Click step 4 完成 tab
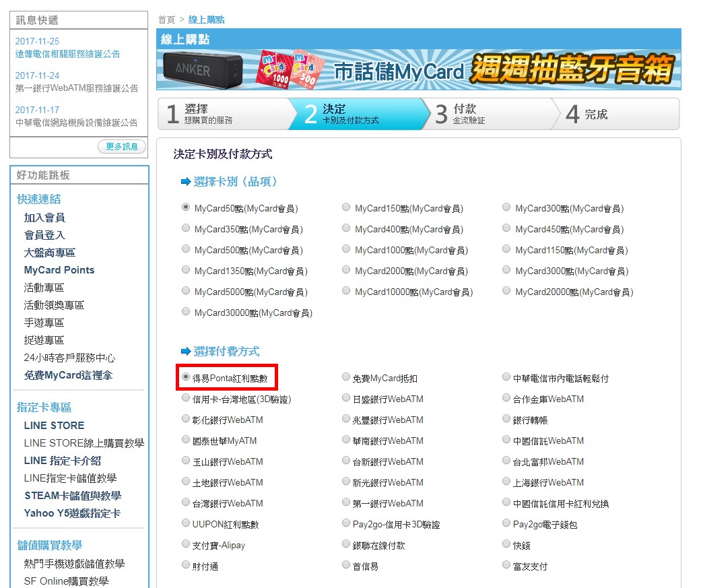Image resolution: width=703 pixels, height=588 pixels. point(616,114)
